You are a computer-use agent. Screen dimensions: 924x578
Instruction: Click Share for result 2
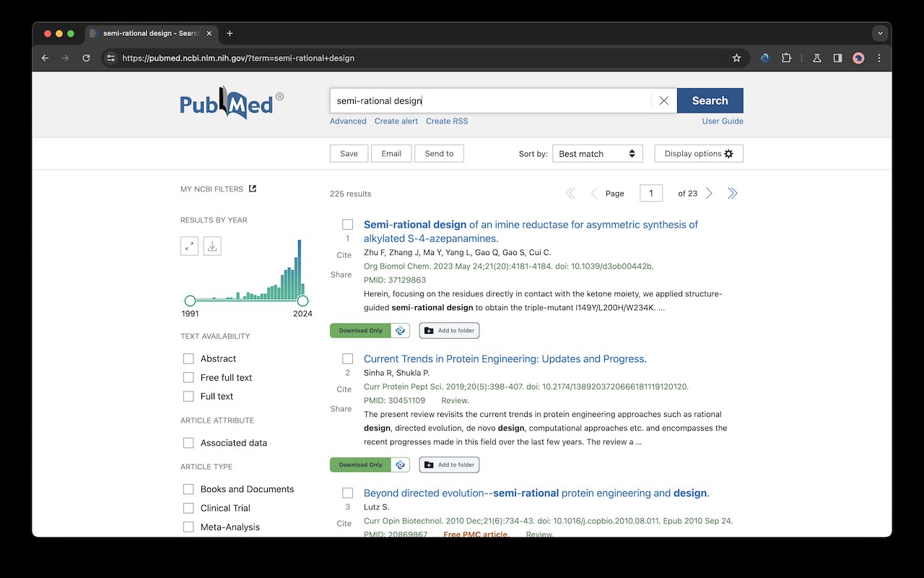tap(341, 409)
